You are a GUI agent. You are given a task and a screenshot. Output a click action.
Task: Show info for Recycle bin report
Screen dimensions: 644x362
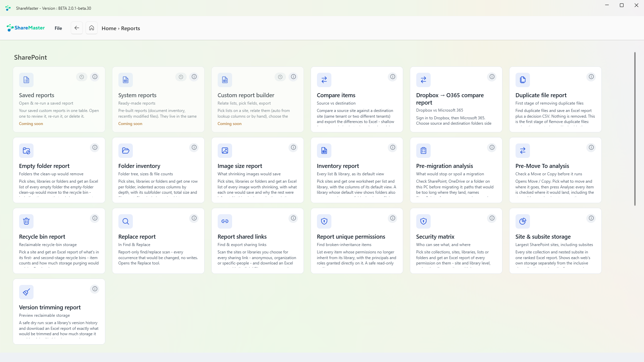tap(95, 218)
